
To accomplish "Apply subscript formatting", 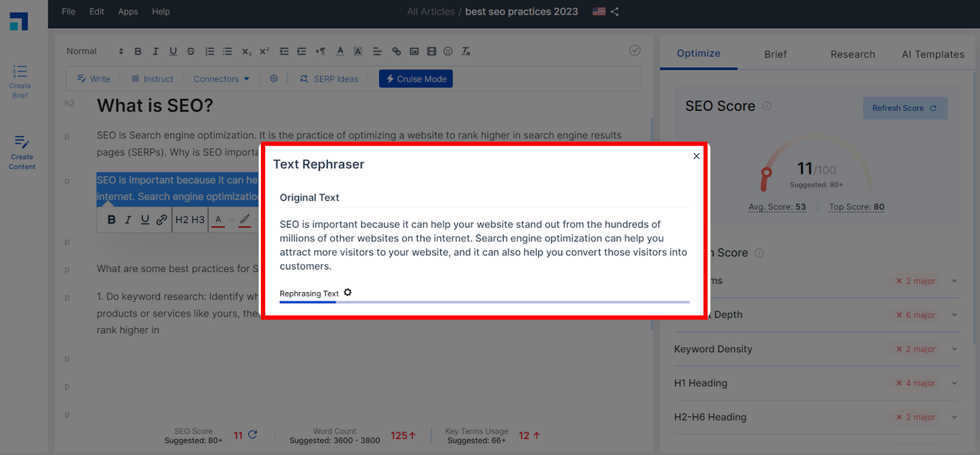I will [x=246, y=51].
